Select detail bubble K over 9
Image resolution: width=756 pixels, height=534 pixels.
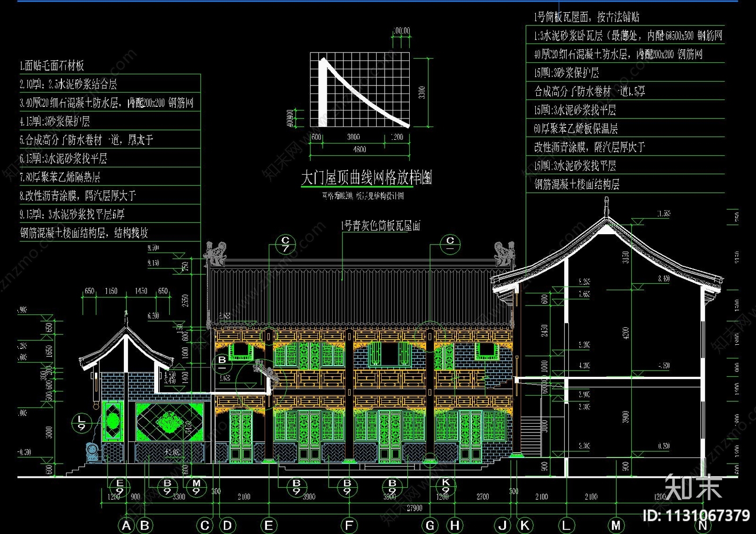pyautogui.click(x=446, y=486)
